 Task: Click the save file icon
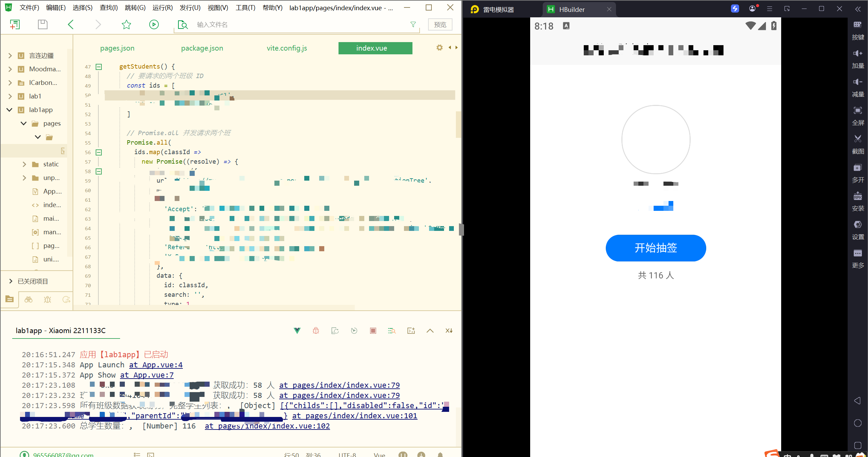point(42,24)
